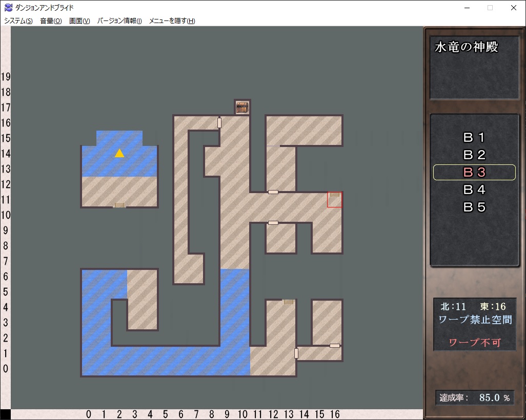This screenshot has height=420, width=526.
Task: Click the door above the central corridor
Action: (x=273, y=192)
